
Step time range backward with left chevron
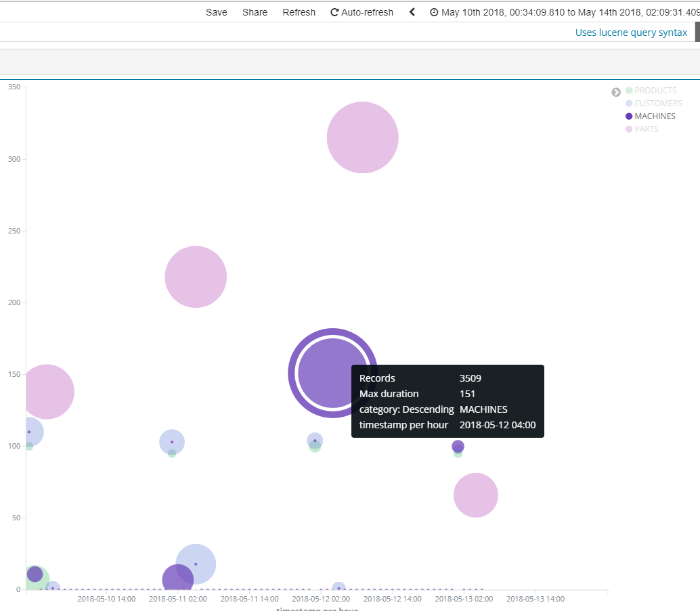pyautogui.click(x=412, y=12)
